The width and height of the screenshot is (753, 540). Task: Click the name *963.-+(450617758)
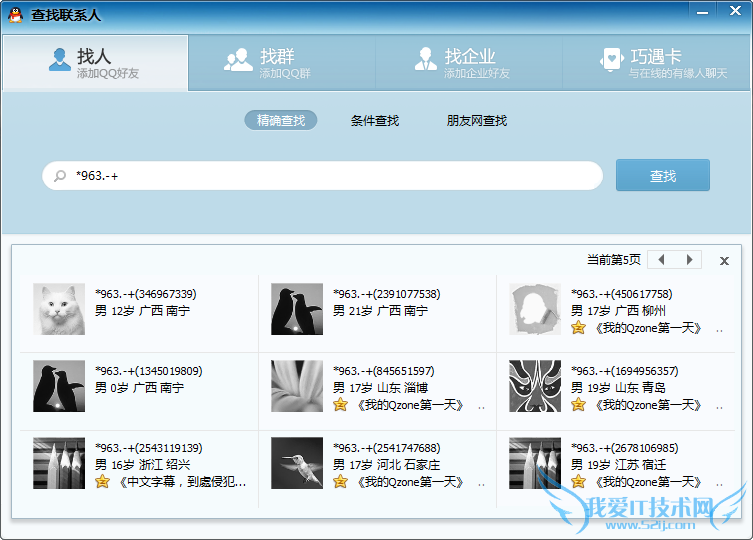(x=621, y=294)
